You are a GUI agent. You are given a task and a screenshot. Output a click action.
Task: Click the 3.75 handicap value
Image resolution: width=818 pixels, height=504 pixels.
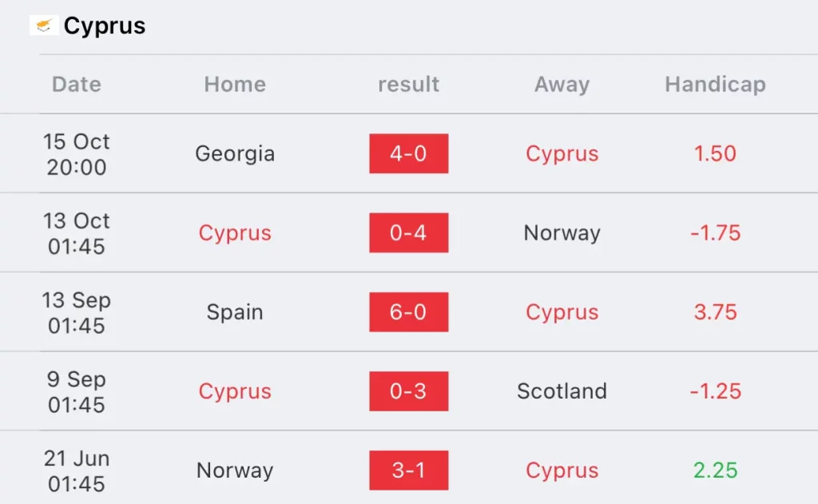pos(715,312)
